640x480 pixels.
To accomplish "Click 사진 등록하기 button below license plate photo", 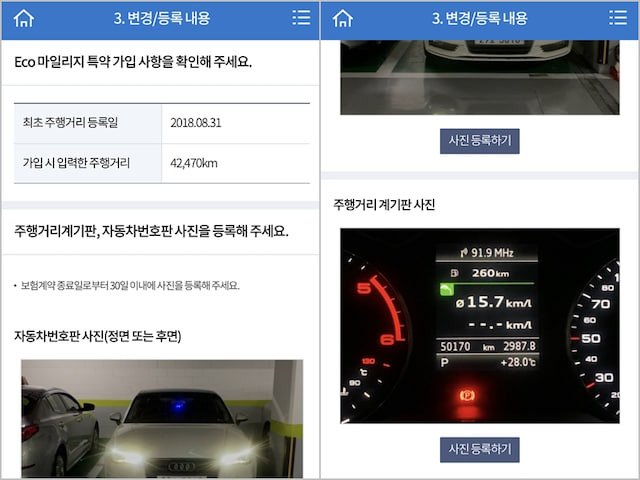I will [x=480, y=141].
